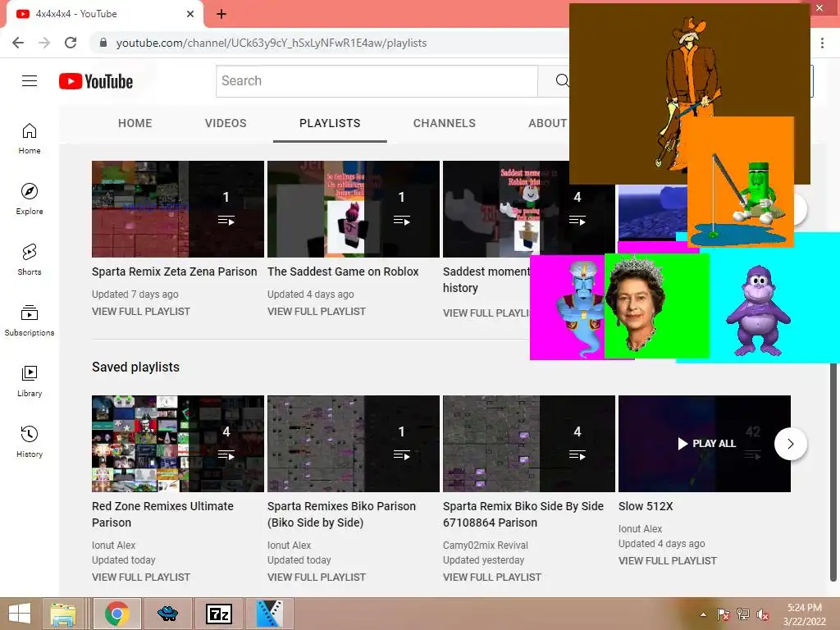
Task: Switch to the ABOUT channel tab
Action: coord(547,123)
